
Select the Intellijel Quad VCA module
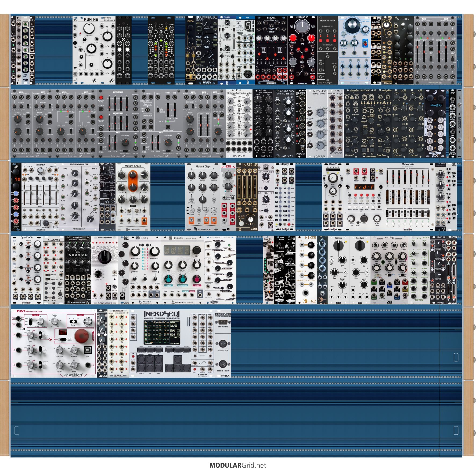pyautogui.click(x=27, y=270)
